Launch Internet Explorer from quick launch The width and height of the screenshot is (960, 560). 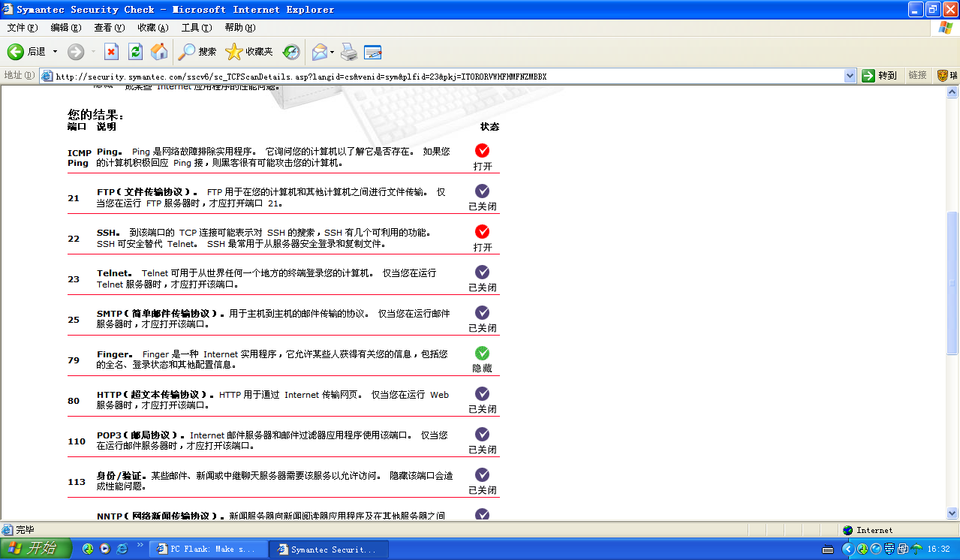122,549
